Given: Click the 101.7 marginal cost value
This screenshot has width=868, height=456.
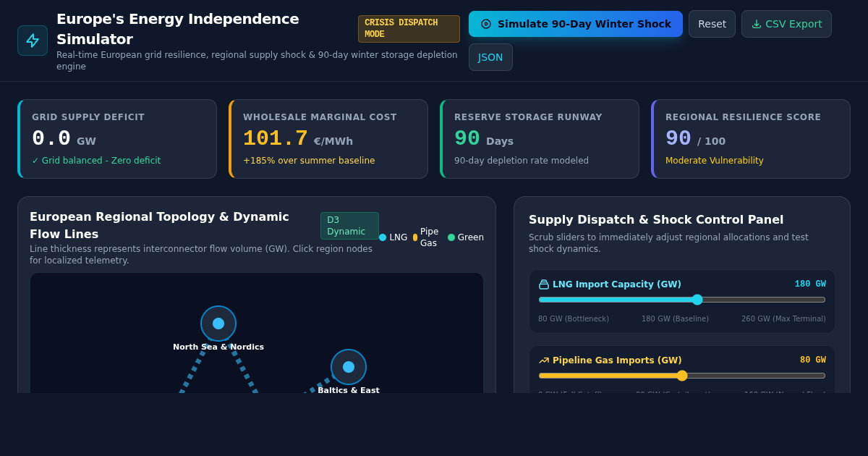Looking at the screenshot, I should coord(276,138).
